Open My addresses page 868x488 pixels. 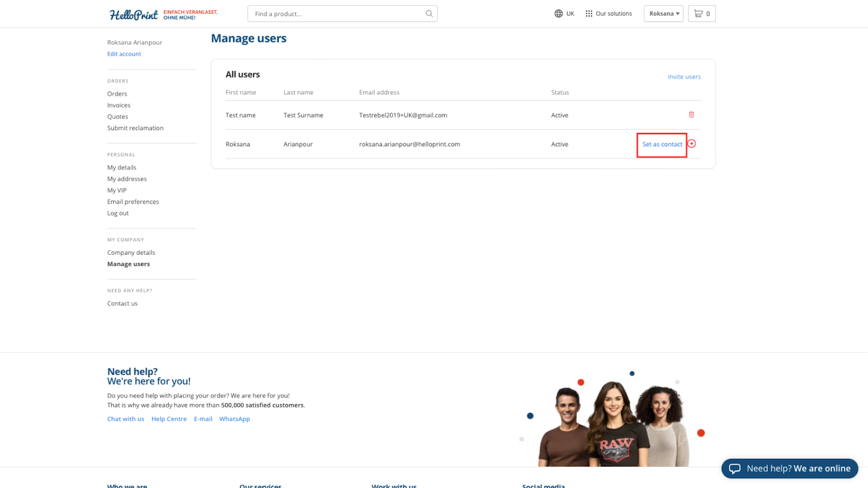point(127,179)
